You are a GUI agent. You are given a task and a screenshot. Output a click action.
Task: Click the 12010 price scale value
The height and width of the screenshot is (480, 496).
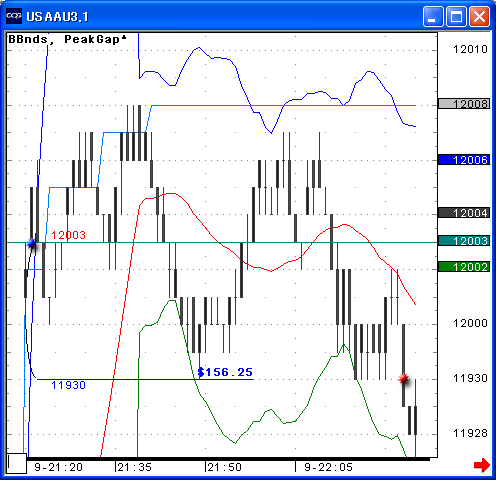pos(470,49)
